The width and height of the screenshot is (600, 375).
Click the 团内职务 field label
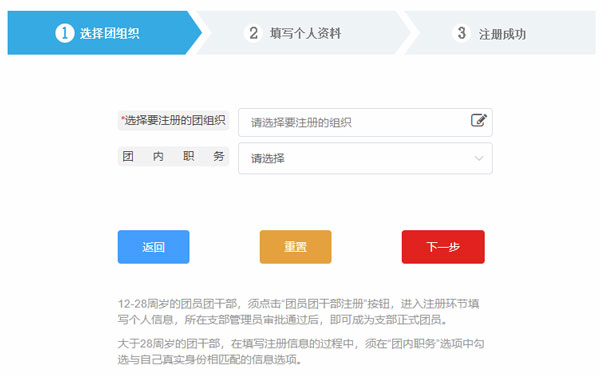coord(173,156)
